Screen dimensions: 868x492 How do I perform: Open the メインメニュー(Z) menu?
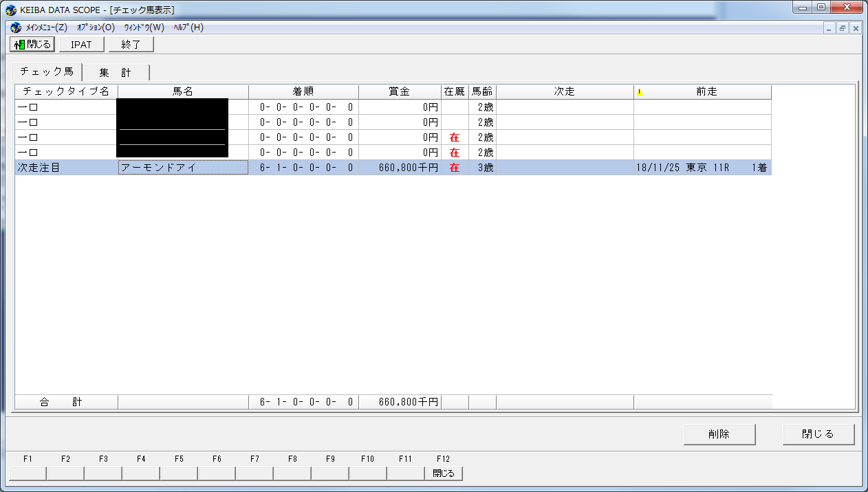46,27
